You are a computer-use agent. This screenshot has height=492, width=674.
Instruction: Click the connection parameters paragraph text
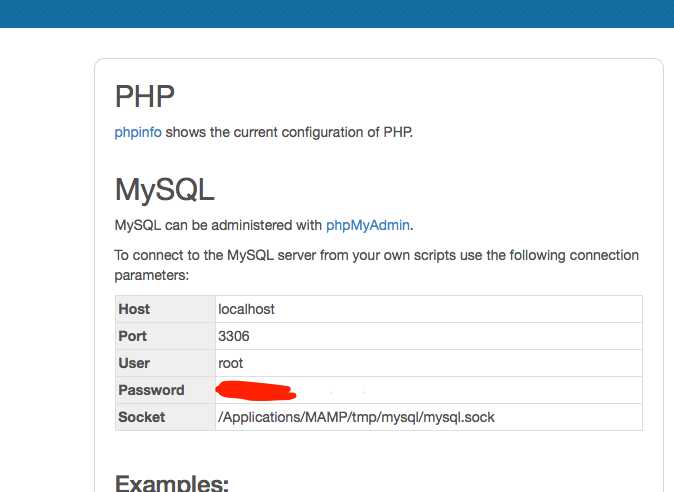coord(377,265)
